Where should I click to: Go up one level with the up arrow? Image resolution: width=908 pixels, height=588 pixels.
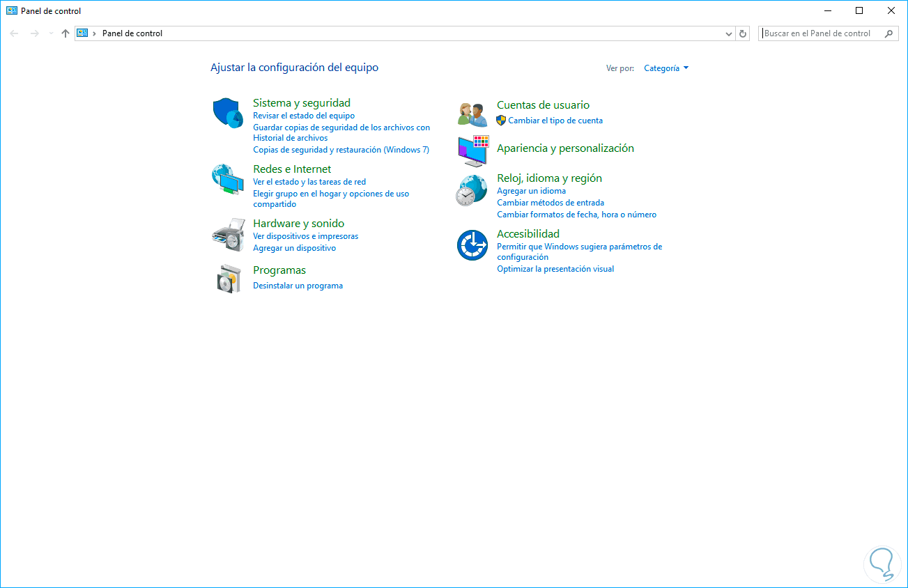point(66,33)
